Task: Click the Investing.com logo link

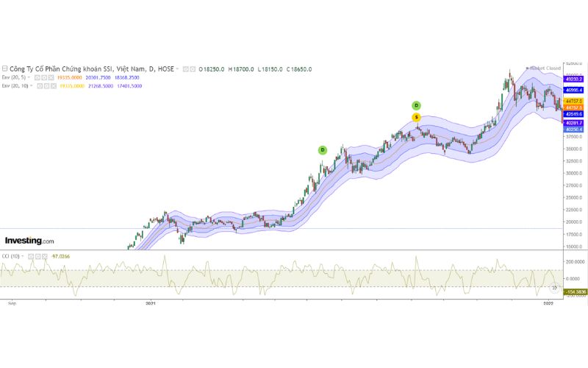Action: (x=29, y=241)
